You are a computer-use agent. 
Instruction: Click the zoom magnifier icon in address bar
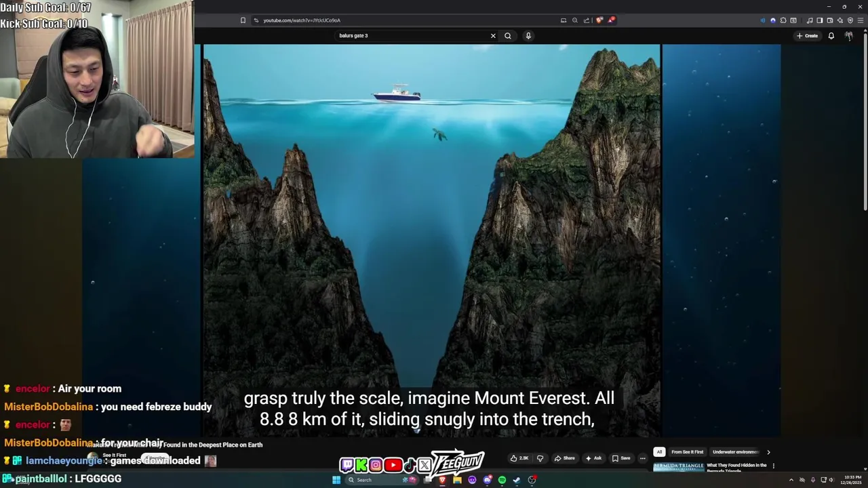(575, 20)
